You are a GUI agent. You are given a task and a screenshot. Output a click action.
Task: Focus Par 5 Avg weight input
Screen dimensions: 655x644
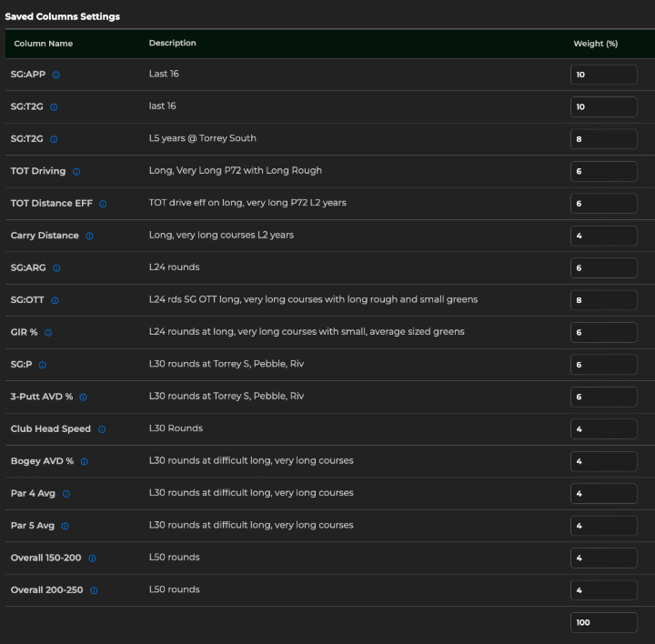pos(604,526)
